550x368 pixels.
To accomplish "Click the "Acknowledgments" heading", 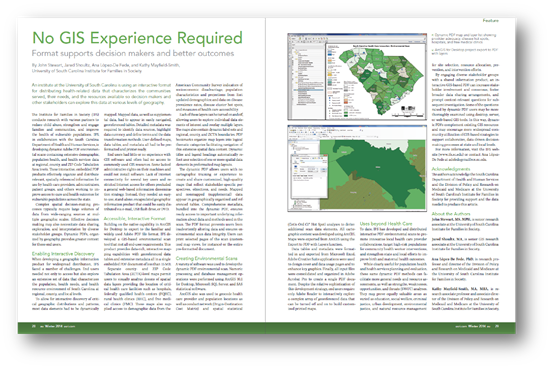I will (x=451, y=169).
